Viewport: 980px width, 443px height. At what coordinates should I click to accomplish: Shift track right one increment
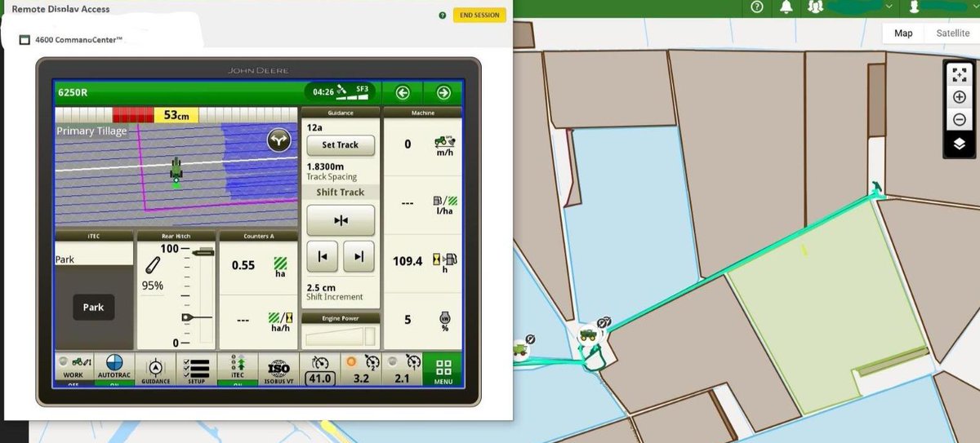click(x=359, y=257)
